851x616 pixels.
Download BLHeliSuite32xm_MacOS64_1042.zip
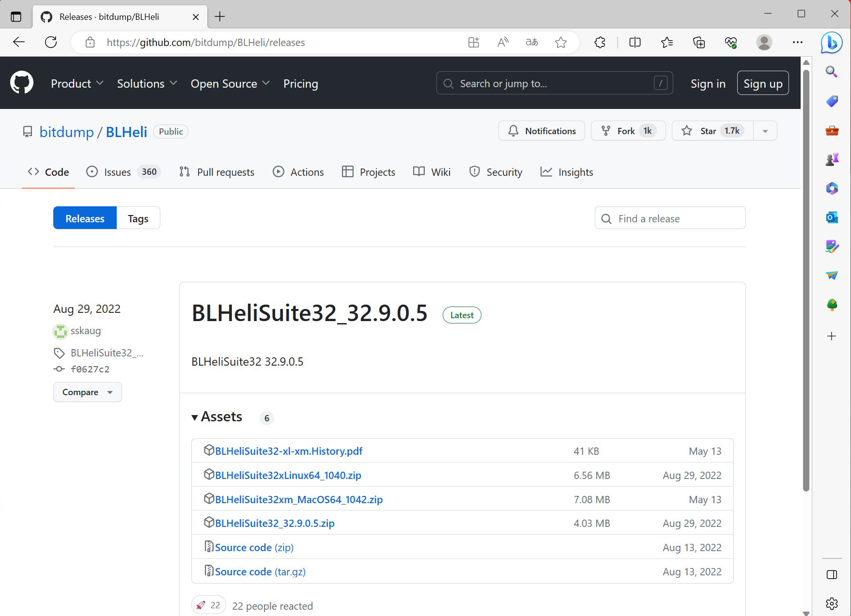point(299,499)
